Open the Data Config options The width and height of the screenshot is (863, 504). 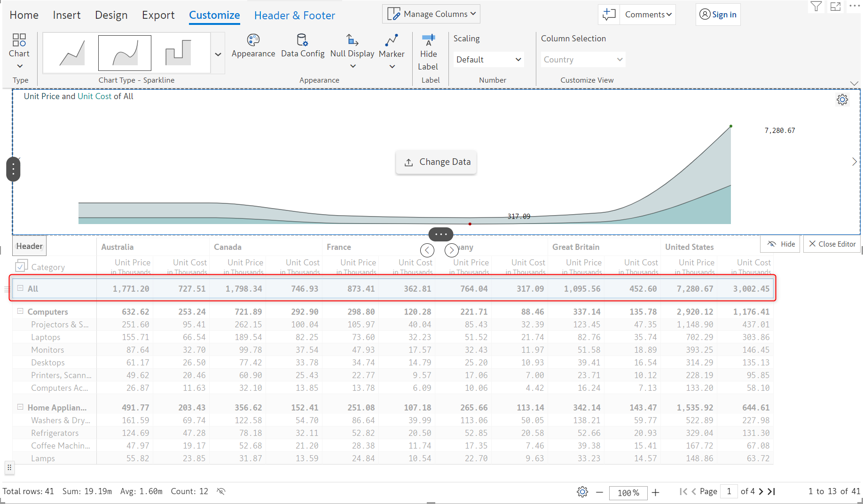click(302, 46)
